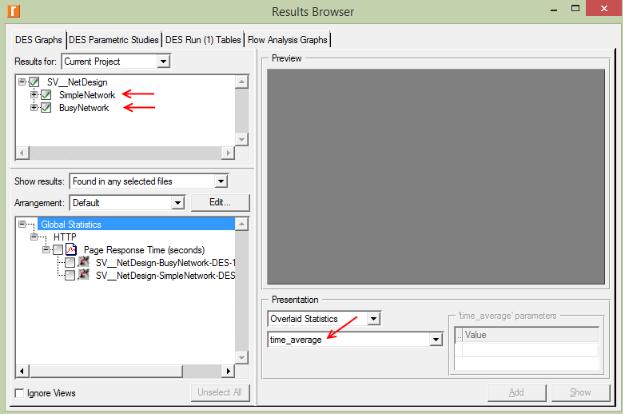623x414 pixels.
Task: Click the Edit... arrangement button
Action: (220, 202)
